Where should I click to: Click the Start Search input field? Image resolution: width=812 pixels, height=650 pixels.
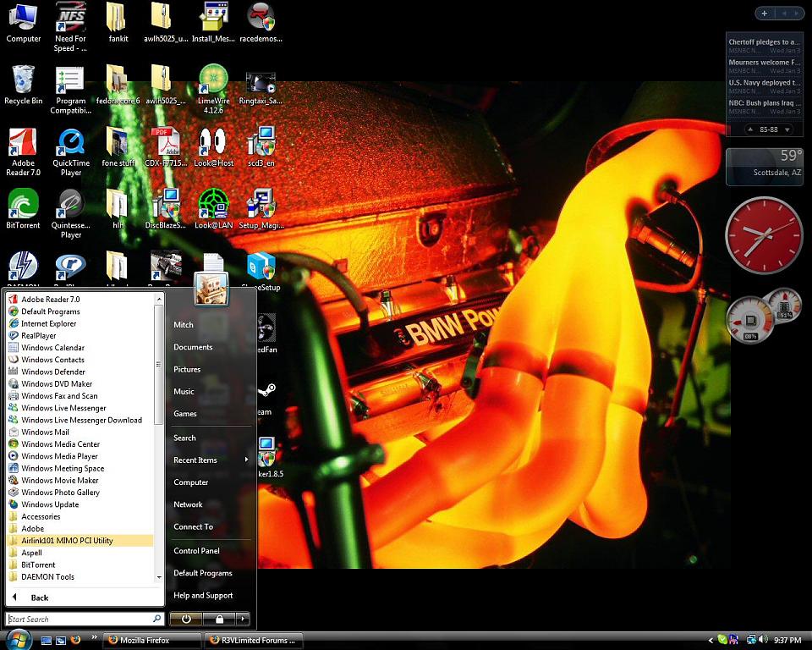78,619
